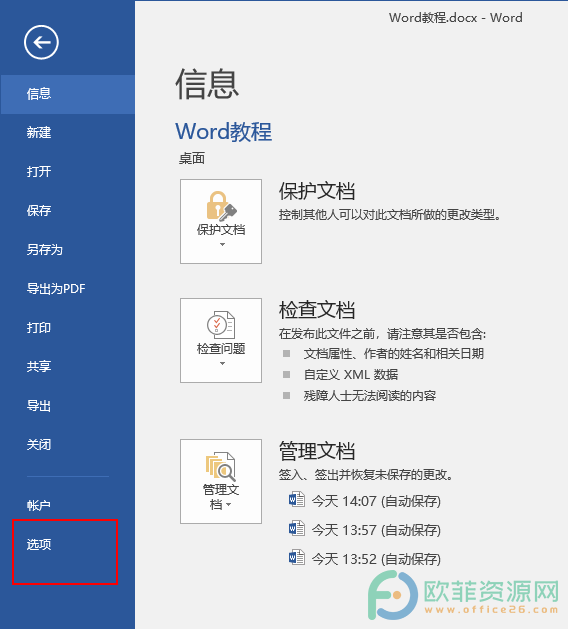
Task: Click the 保护文档 lock and key button
Action: click(221, 221)
